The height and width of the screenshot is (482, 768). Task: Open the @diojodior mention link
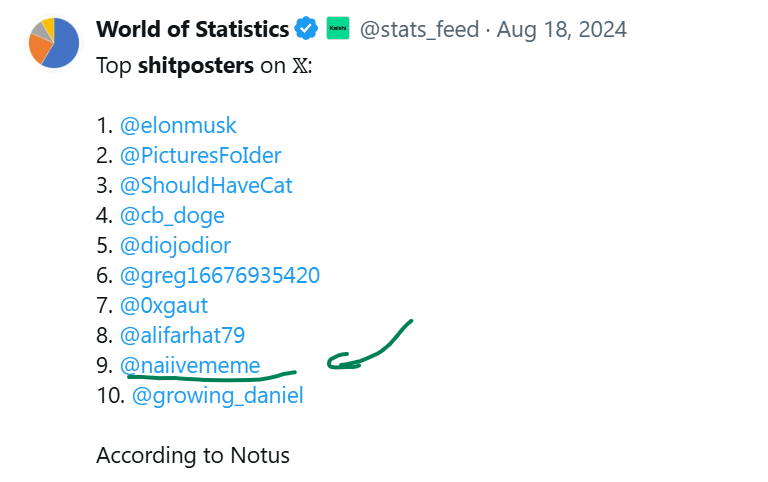[175, 246]
